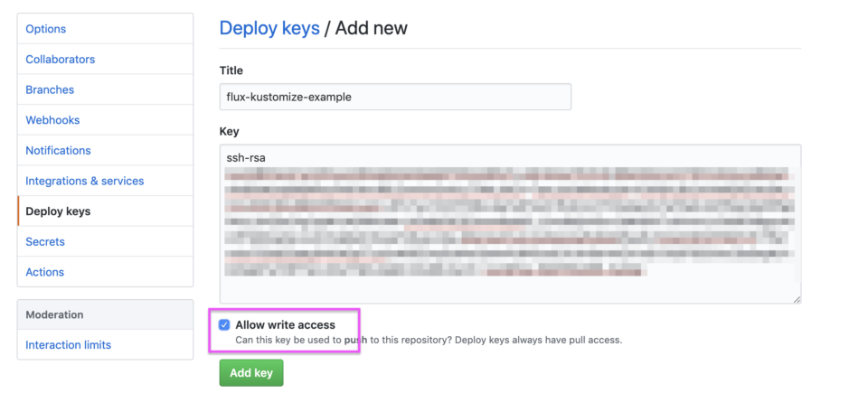Click the Key text area resize handle

pyautogui.click(x=796, y=298)
